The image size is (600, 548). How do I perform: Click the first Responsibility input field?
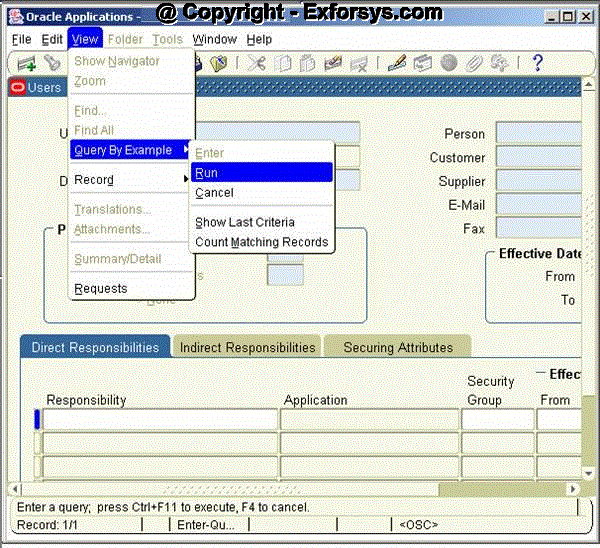[x=160, y=419]
